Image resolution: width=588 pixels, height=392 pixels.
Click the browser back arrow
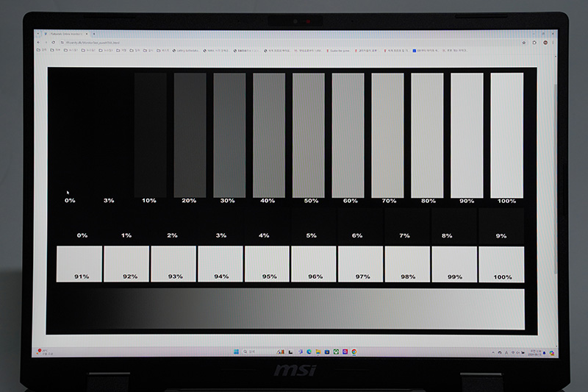pyautogui.click(x=37, y=43)
